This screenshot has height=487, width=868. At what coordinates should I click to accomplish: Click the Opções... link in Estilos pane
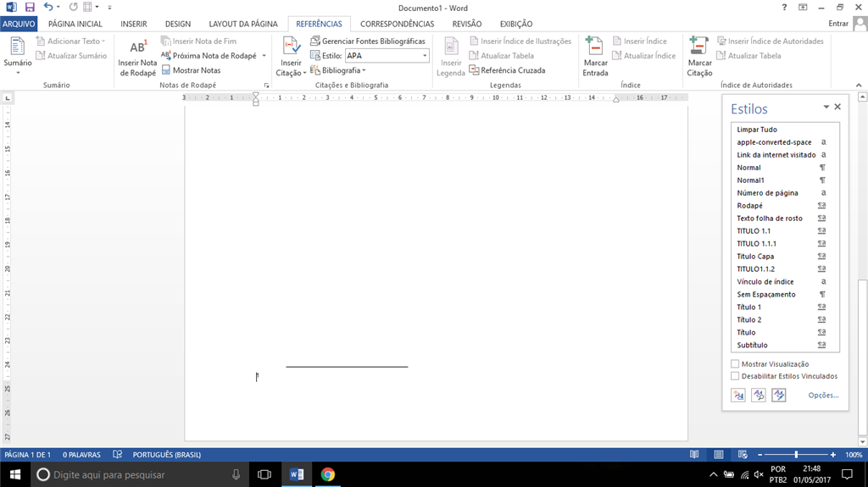coord(823,396)
